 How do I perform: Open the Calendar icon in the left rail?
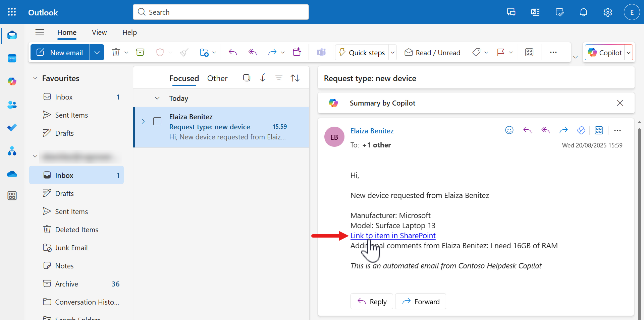[12, 58]
